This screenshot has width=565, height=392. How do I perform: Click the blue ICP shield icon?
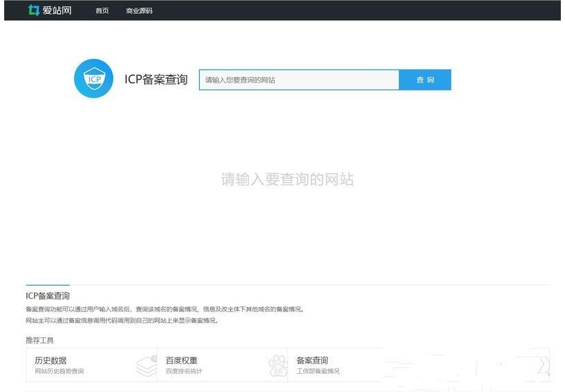[94, 79]
